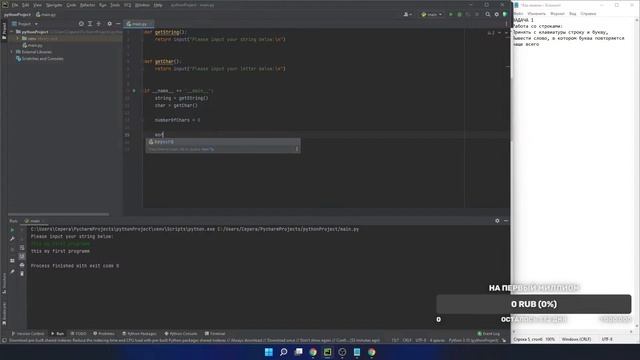This screenshot has height=360, width=640.
Task: Select the main.py editor tab
Action: point(138,24)
